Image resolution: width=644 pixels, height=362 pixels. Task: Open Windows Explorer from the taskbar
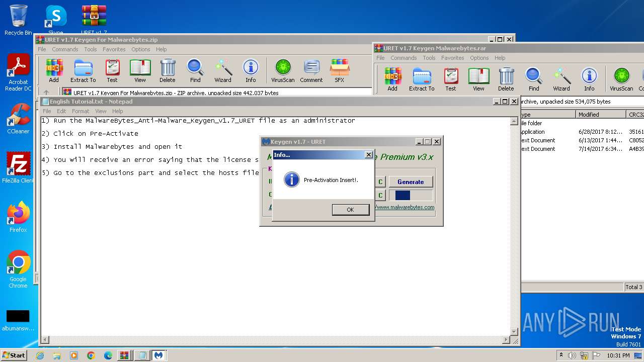click(x=57, y=355)
